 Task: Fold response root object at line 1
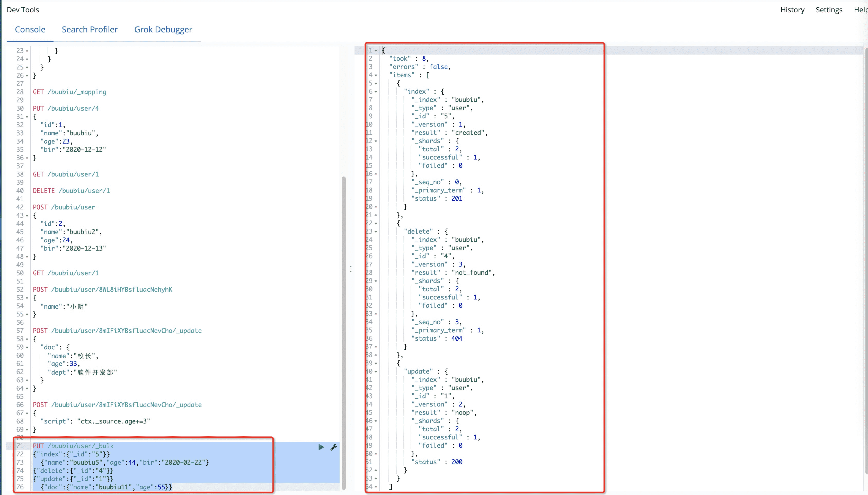(x=376, y=51)
